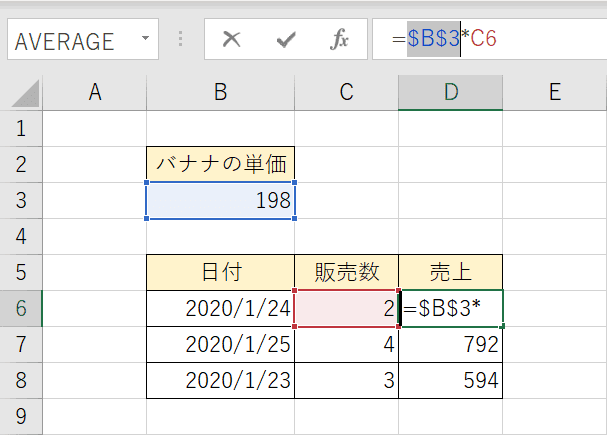Viewport: 607px width, 435px height.
Task: Cancel the formula entry with the X icon
Action: pyautogui.click(x=231, y=39)
